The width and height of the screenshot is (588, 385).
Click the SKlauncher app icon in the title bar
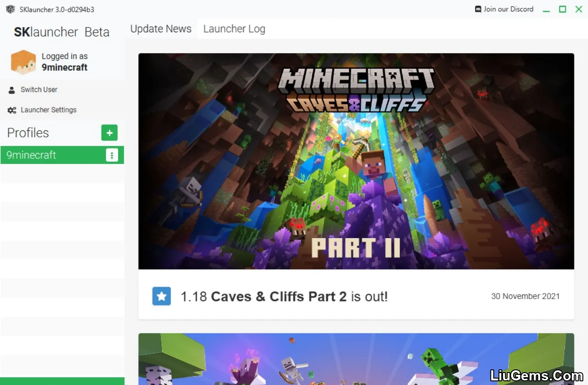point(10,9)
